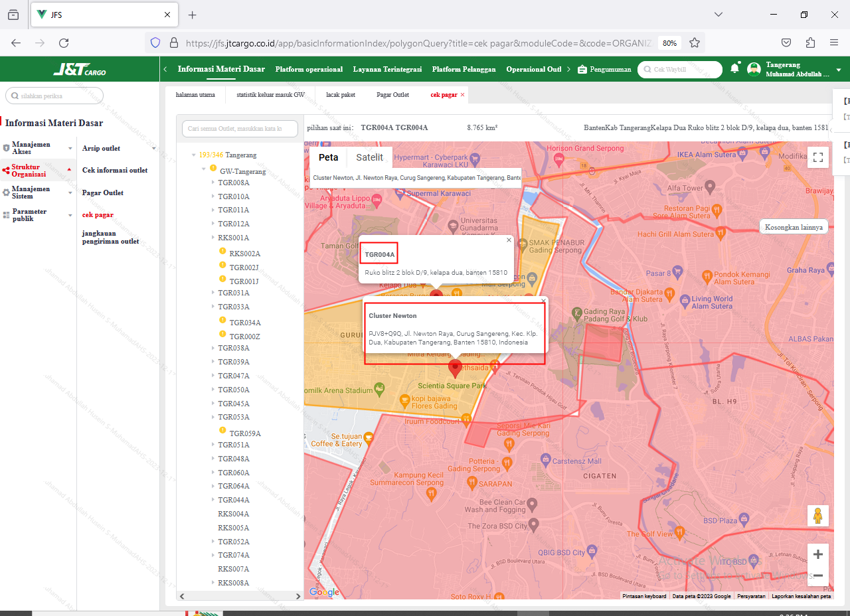Close the TGR004A info popup
Image resolution: width=850 pixels, height=616 pixels.
pos(509,240)
